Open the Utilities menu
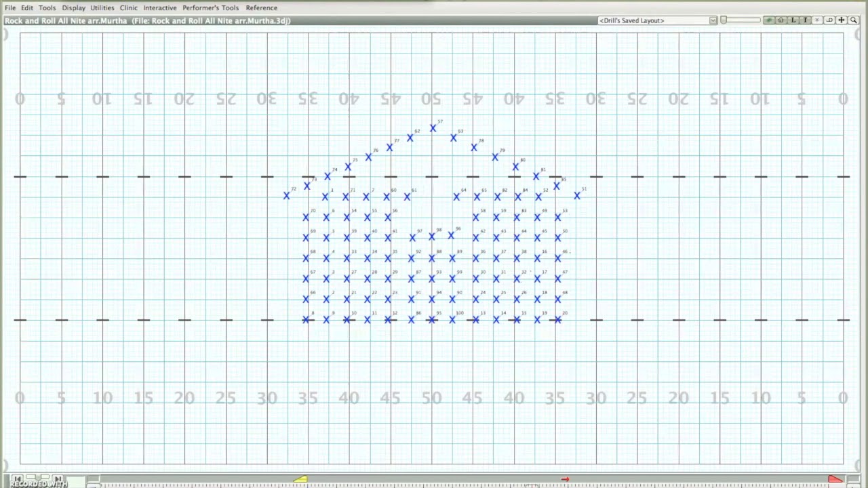The height and width of the screenshot is (488, 868). (102, 7)
